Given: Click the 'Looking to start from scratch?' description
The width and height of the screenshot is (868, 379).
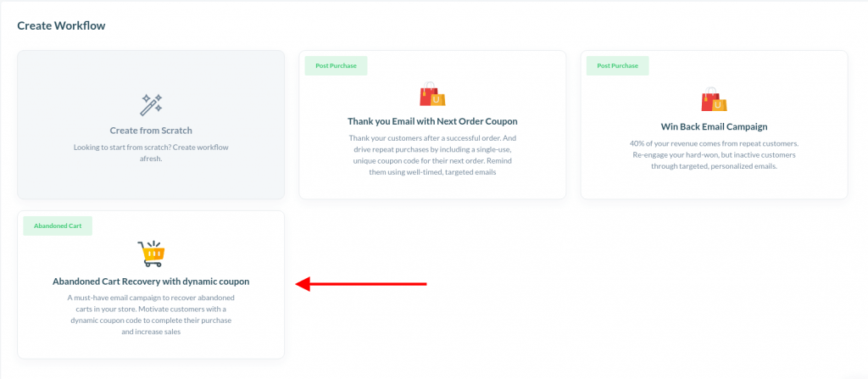Looking at the screenshot, I should click(x=151, y=153).
